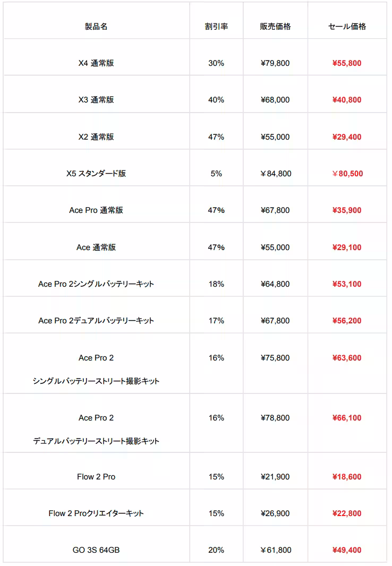392x566 pixels.
Task: Click the セール価格 column header
Action: pyautogui.click(x=347, y=27)
